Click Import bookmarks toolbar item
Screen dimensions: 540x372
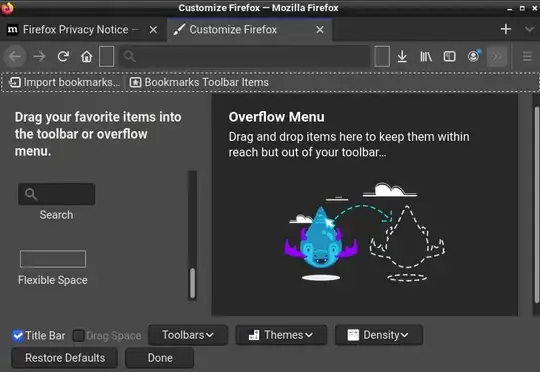point(64,82)
